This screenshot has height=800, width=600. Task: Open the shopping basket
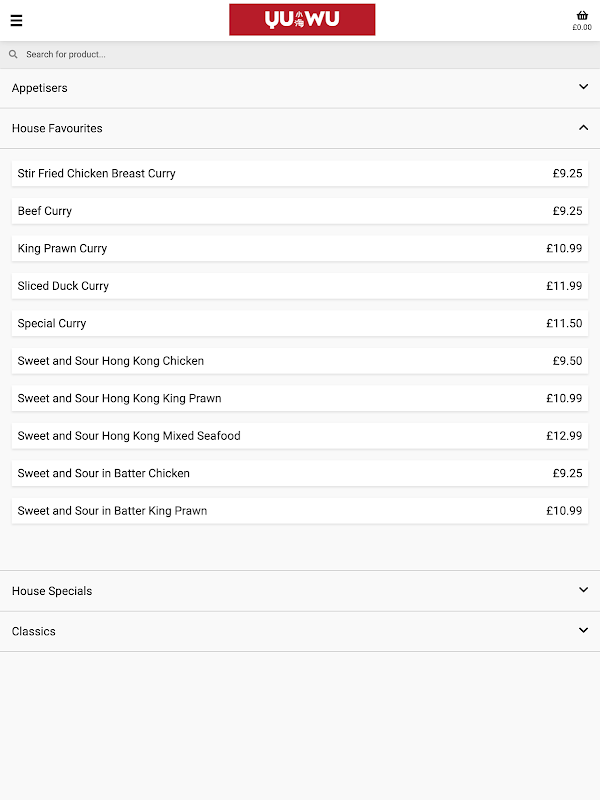point(582,15)
